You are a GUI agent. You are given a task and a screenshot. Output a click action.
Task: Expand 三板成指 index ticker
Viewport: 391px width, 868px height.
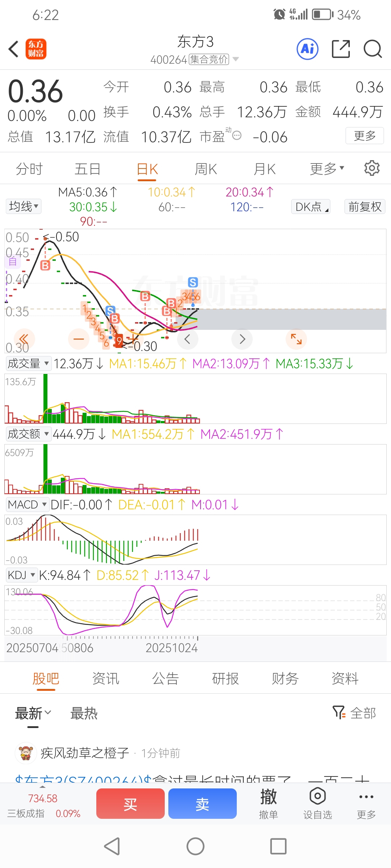point(43,804)
